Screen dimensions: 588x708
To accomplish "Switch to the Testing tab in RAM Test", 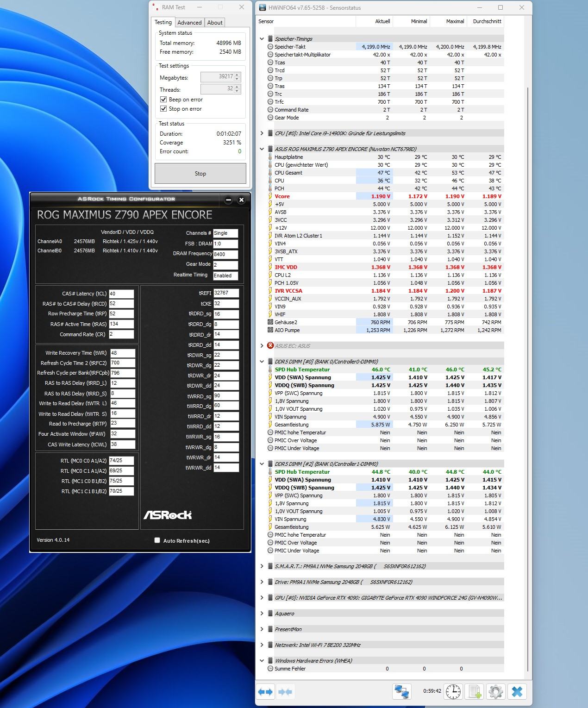I will point(163,22).
